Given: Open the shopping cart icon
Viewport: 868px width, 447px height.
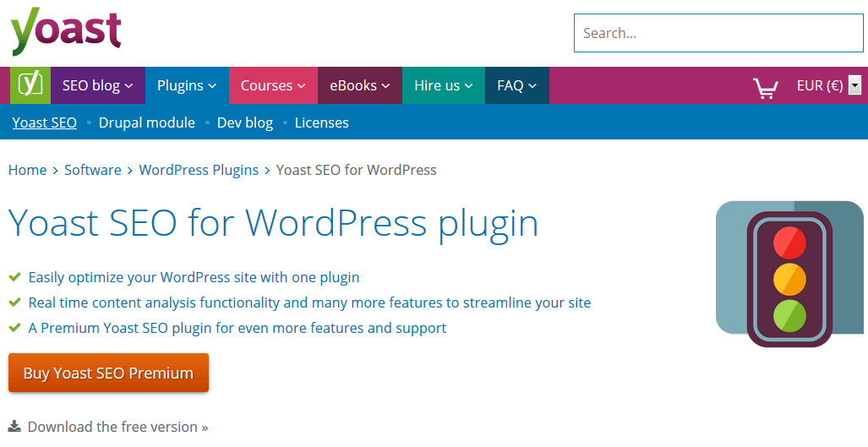Looking at the screenshot, I should click(765, 87).
